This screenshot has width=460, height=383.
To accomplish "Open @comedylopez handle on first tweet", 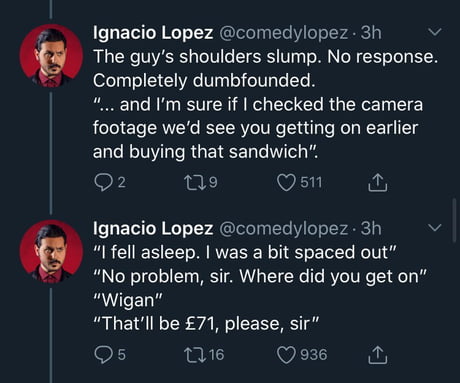I will click(283, 33).
